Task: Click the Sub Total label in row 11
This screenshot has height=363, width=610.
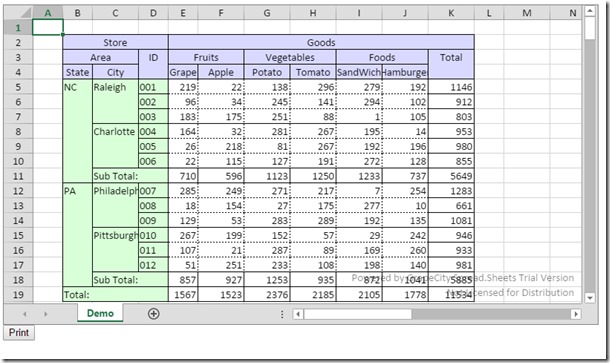Action: 130,176
